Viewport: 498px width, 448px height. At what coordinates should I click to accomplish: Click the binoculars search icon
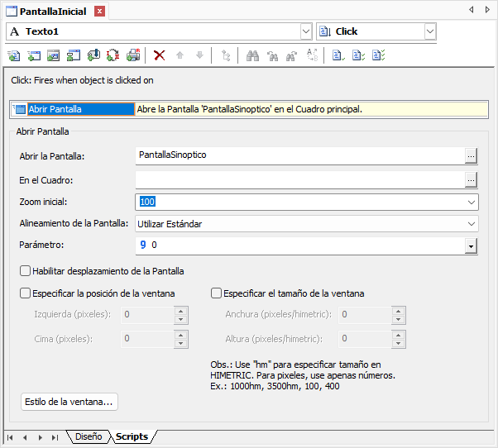(x=253, y=55)
